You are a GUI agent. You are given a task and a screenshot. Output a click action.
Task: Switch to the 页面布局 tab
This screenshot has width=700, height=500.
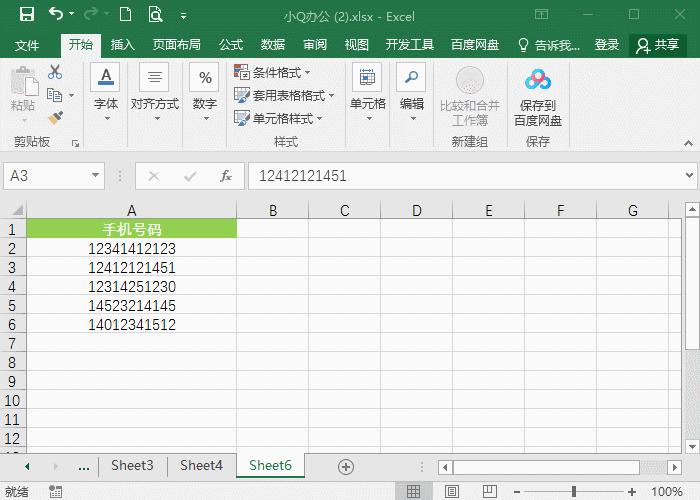(176, 45)
